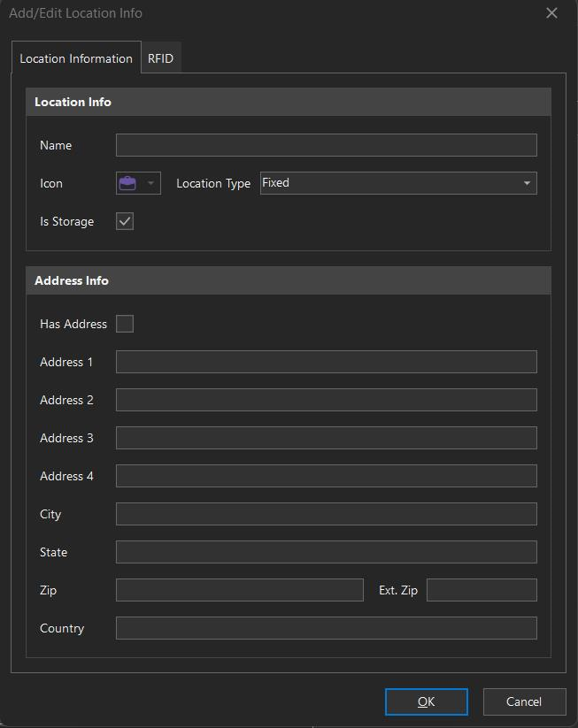Switch to the RFID tab

160,58
